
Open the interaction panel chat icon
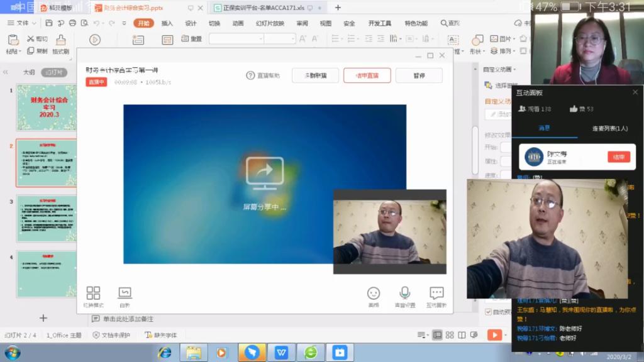tap(436, 293)
